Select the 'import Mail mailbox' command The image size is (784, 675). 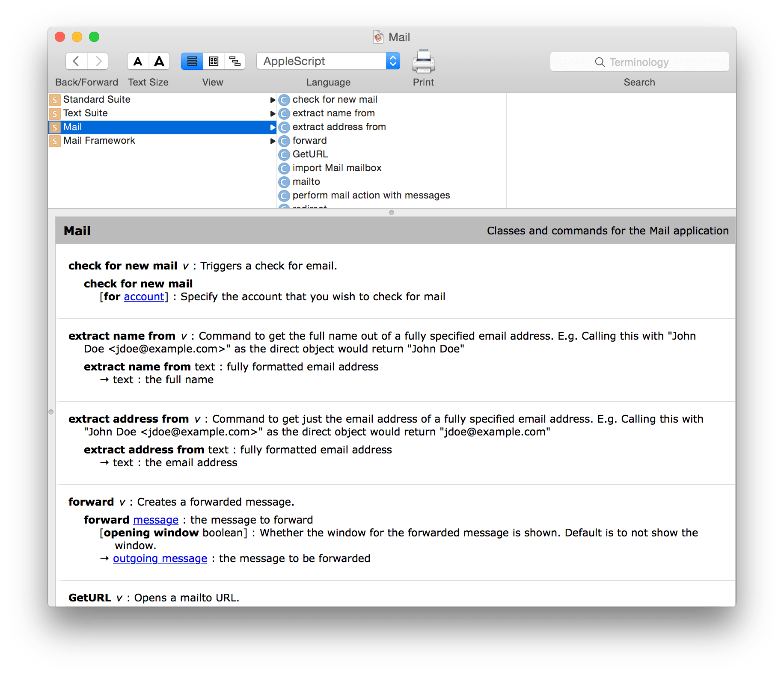tap(392, 168)
